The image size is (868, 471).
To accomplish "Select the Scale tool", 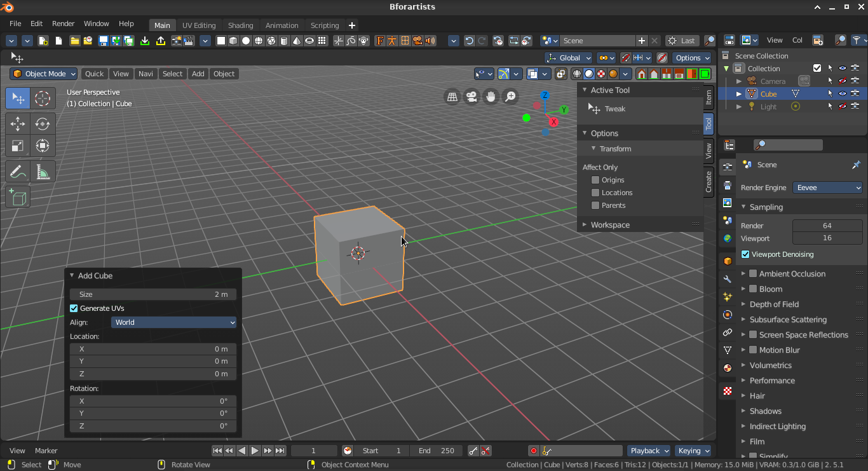I will [18, 146].
